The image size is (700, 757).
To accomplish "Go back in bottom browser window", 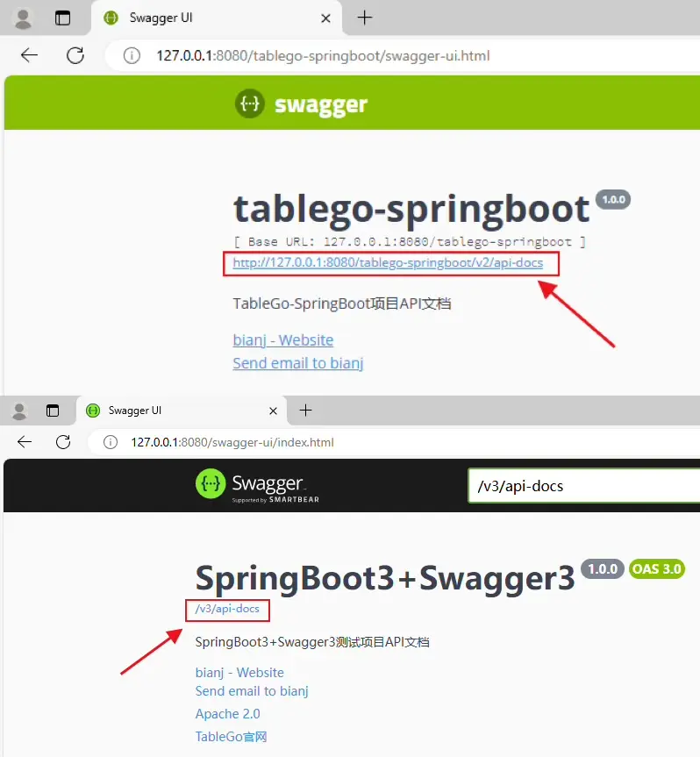I will (x=25, y=442).
